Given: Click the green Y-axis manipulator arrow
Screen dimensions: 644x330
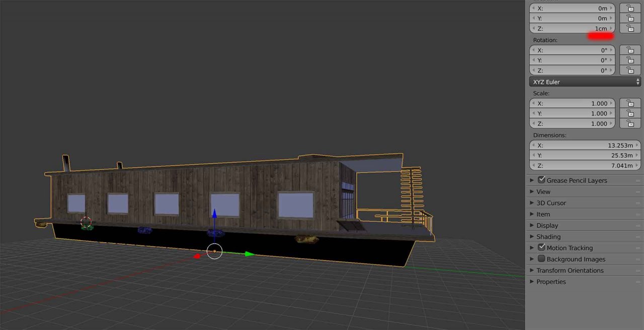Looking at the screenshot, I should pyautogui.click(x=249, y=254).
